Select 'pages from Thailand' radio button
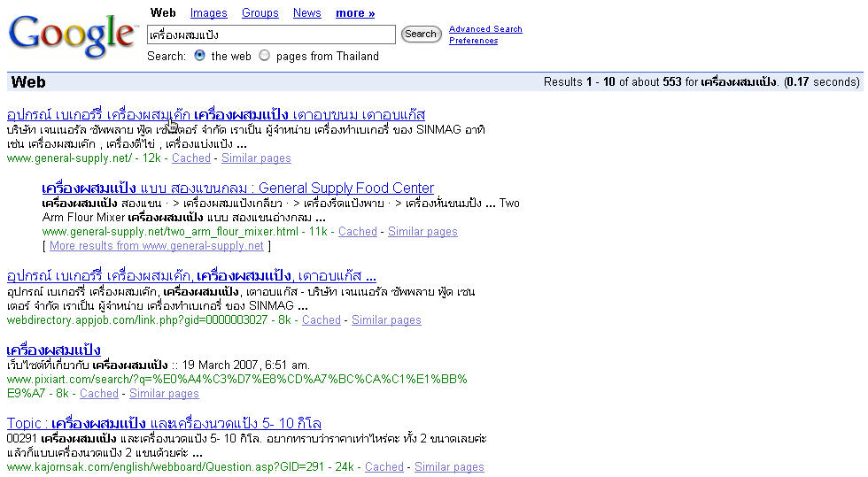This screenshot has width=868, height=477. tap(265, 56)
